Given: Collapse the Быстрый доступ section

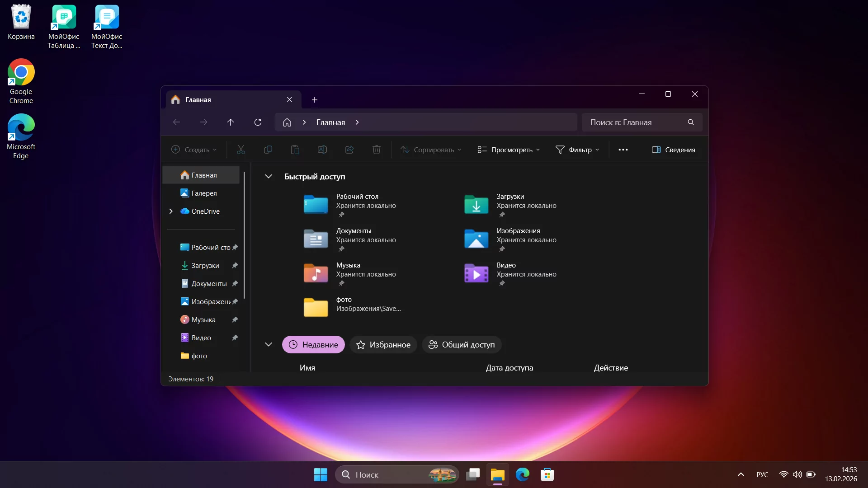Looking at the screenshot, I should pyautogui.click(x=268, y=176).
